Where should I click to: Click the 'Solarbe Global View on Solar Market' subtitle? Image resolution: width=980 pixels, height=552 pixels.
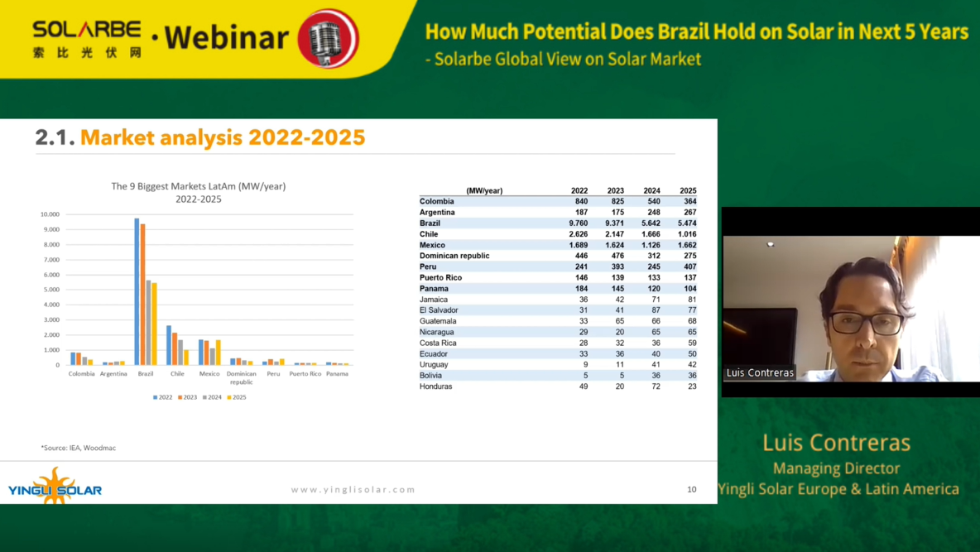point(563,60)
